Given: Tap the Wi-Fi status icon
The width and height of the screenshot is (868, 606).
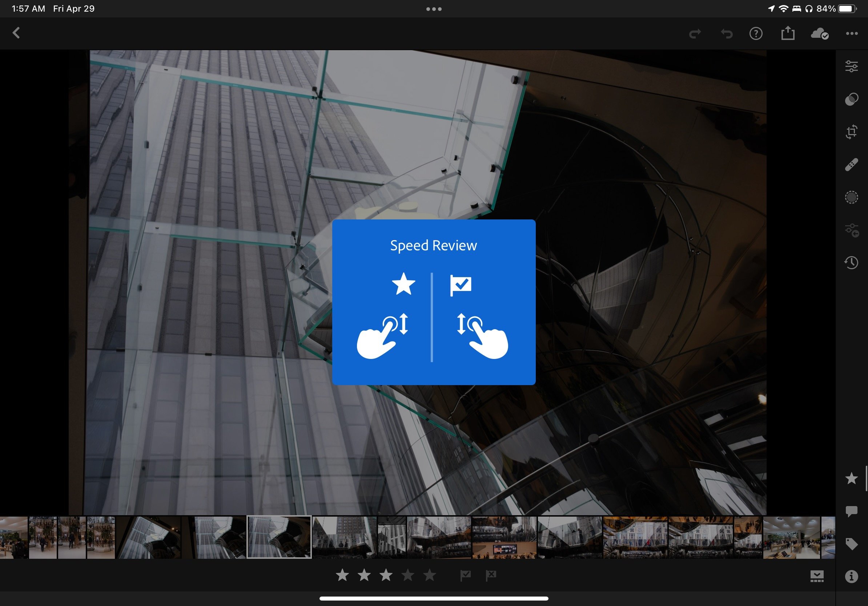Looking at the screenshot, I should [783, 9].
